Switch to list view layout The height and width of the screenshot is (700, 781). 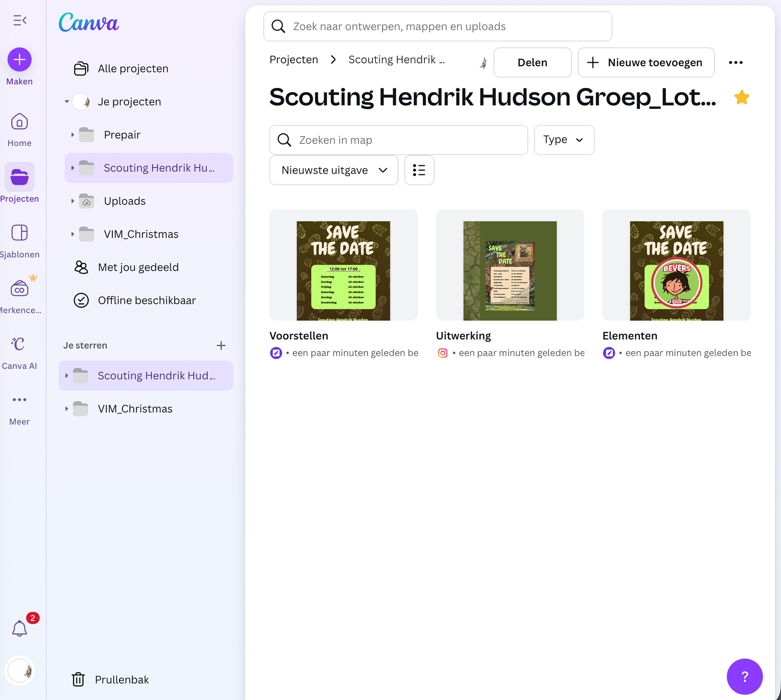point(419,170)
